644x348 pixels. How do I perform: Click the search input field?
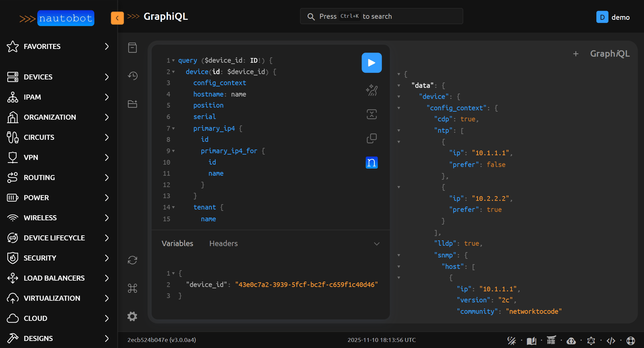tap(381, 16)
